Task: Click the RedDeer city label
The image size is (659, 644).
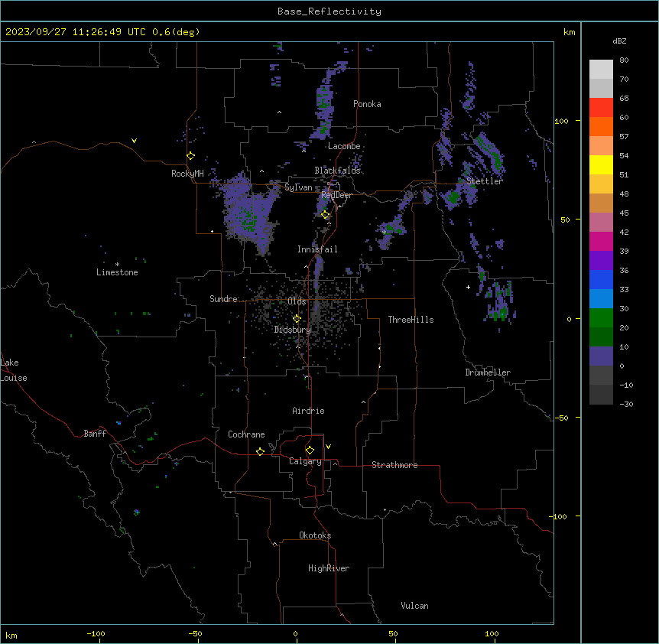Action: pos(336,195)
